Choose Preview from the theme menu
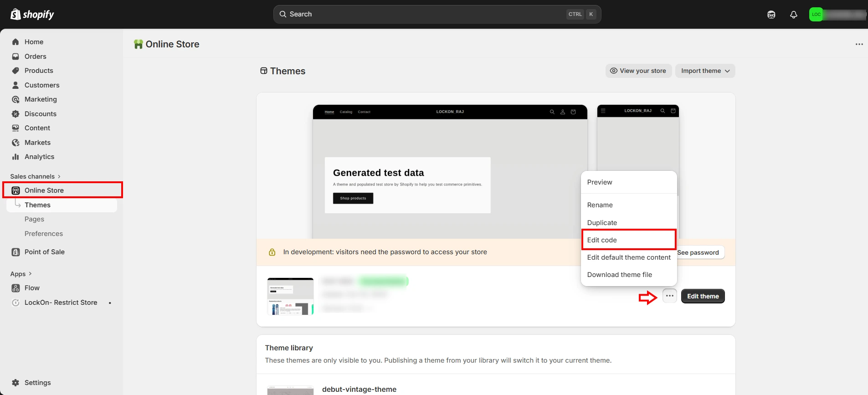Viewport: 868px width, 395px height. pos(629,182)
